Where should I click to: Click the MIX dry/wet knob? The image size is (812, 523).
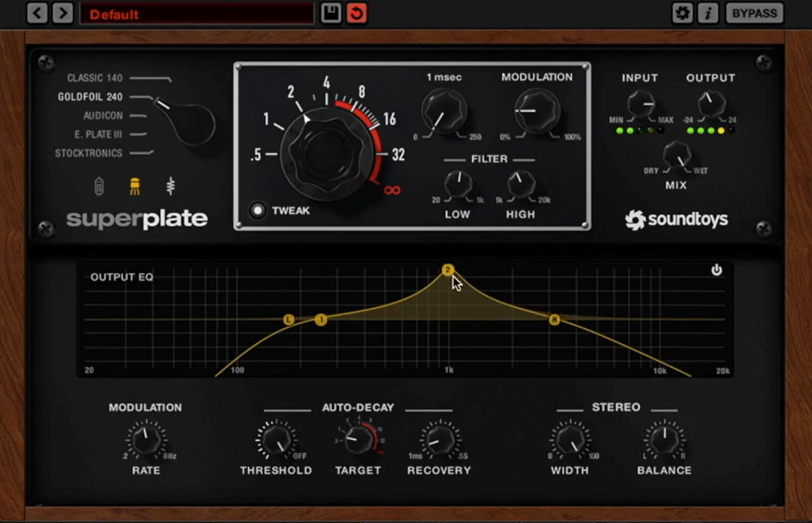tap(677, 155)
